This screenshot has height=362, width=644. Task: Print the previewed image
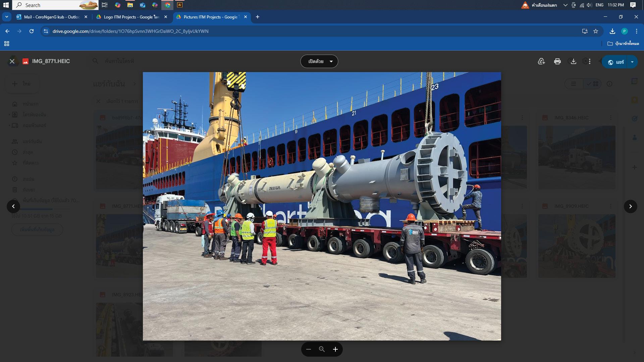(557, 61)
